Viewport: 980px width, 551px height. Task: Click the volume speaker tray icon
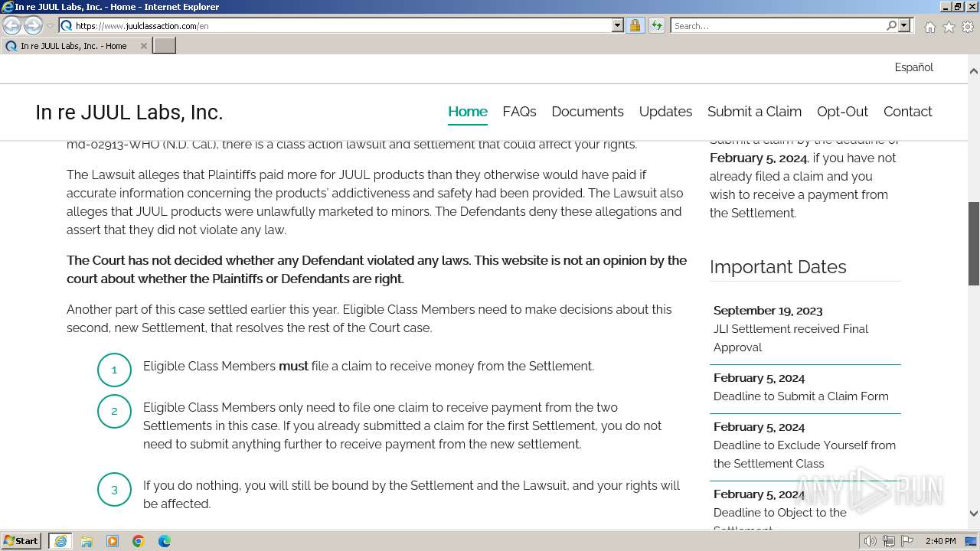click(x=871, y=541)
